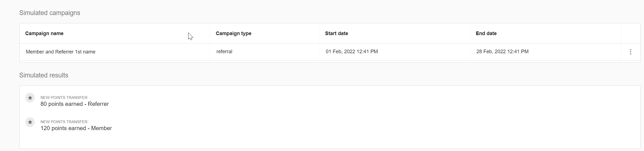
Task: Sort by End date column header
Action: click(486, 33)
